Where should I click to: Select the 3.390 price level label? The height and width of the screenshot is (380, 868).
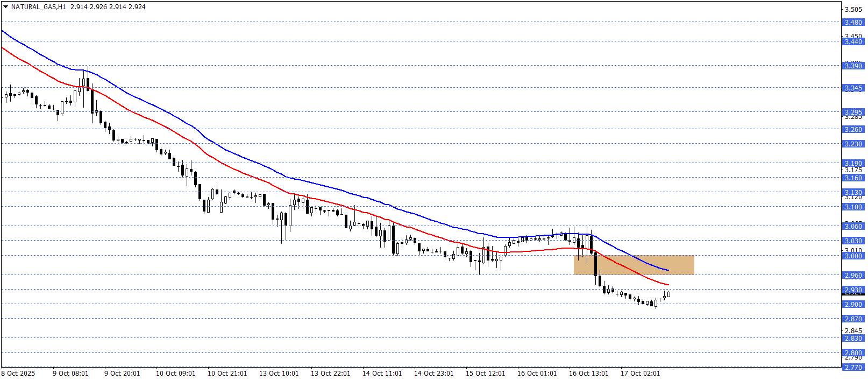(852, 66)
